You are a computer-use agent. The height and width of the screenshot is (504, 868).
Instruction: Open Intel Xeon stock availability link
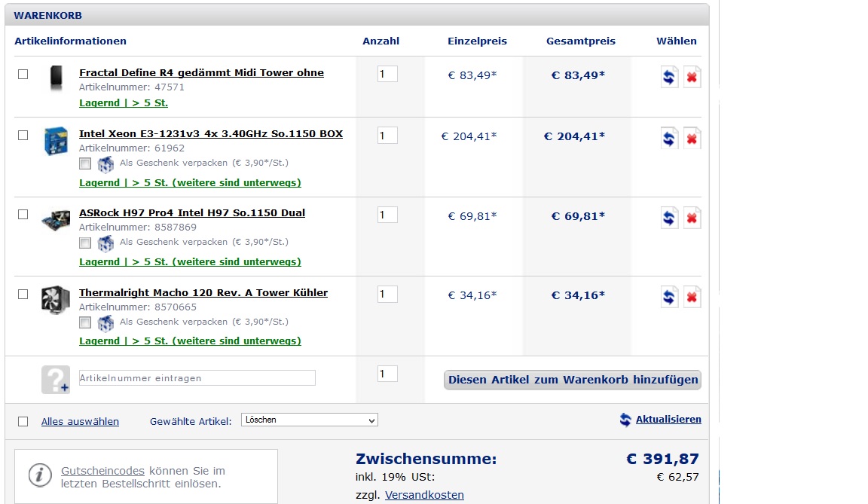pyautogui.click(x=190, y=182)
